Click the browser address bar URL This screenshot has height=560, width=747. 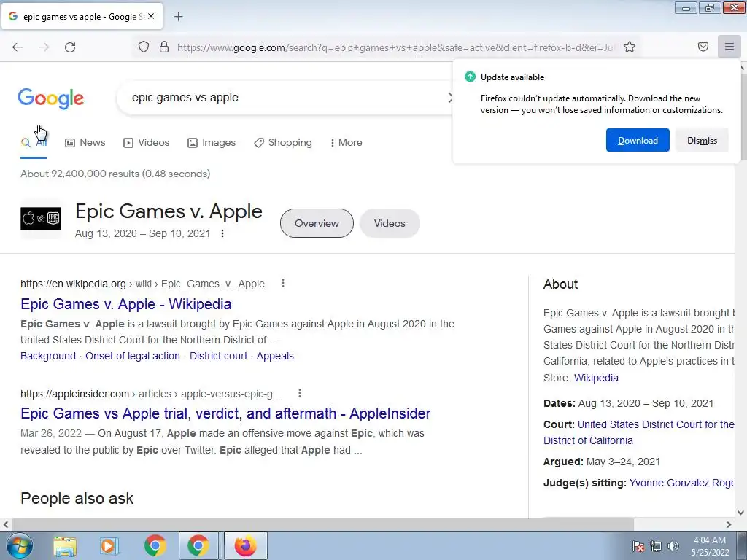(x=395, y=47)
